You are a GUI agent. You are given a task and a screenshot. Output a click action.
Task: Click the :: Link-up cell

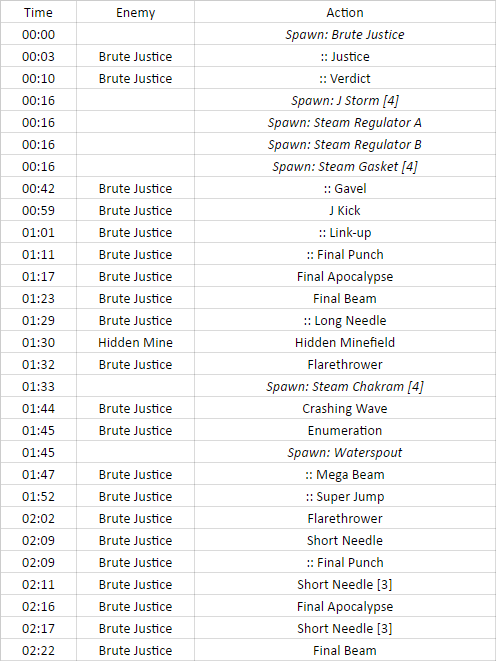coord(345,232)
